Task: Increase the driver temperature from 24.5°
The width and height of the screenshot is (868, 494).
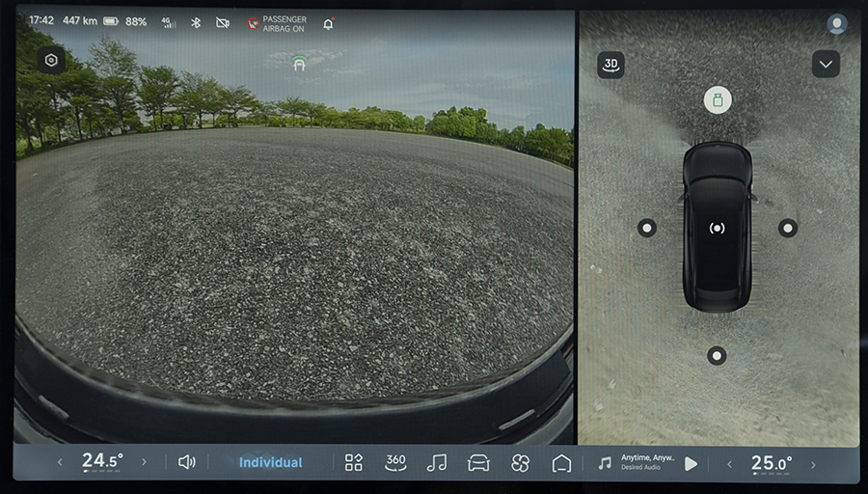Action: tap(145, 463)
